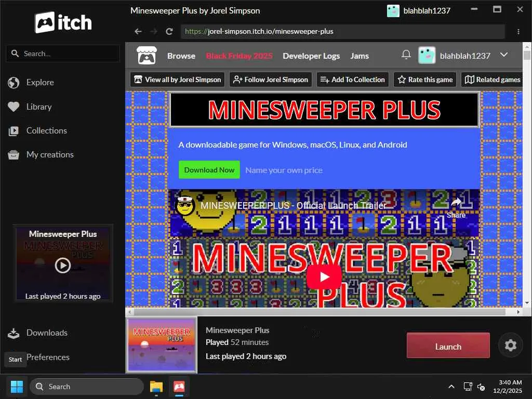The width and height of the screenshot is (532, 399).
Task: Click the Played 52 minutes text
Action: coord(237,342)
